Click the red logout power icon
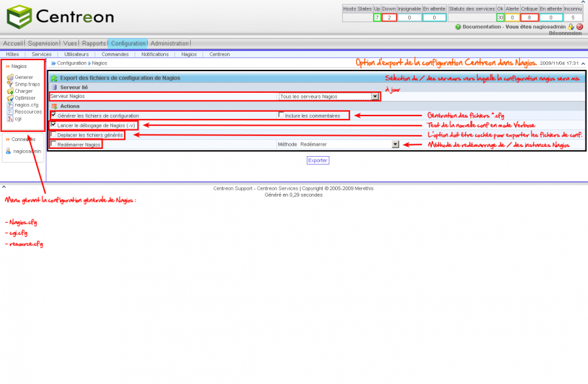 580,27
